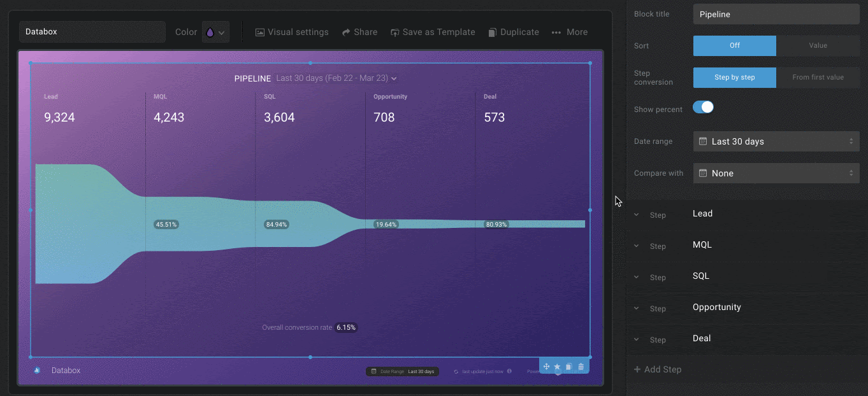Open Visual settings in the toolbar

tap(292, 32)
